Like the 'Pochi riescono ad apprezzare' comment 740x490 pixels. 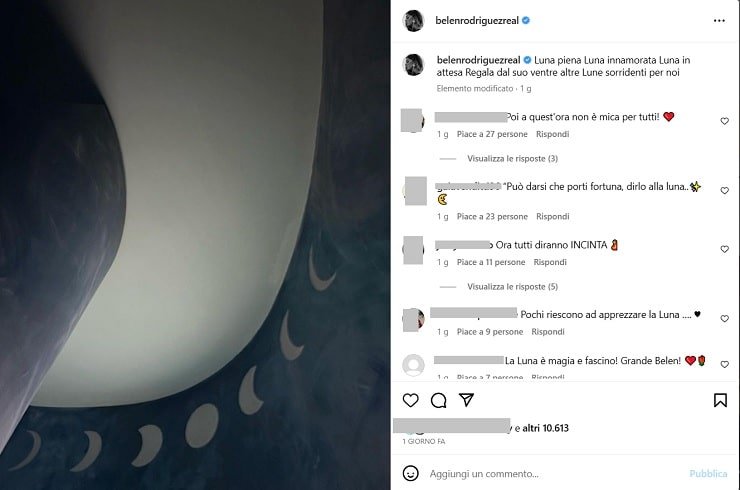tap(725, 319)
